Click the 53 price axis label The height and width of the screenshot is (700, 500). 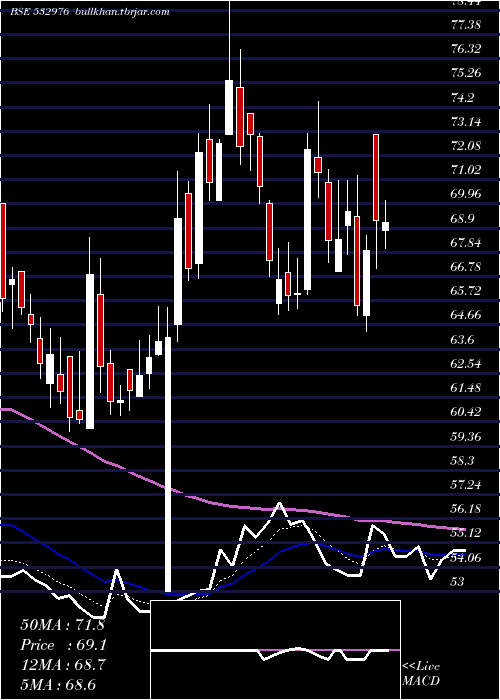[458, 581]
